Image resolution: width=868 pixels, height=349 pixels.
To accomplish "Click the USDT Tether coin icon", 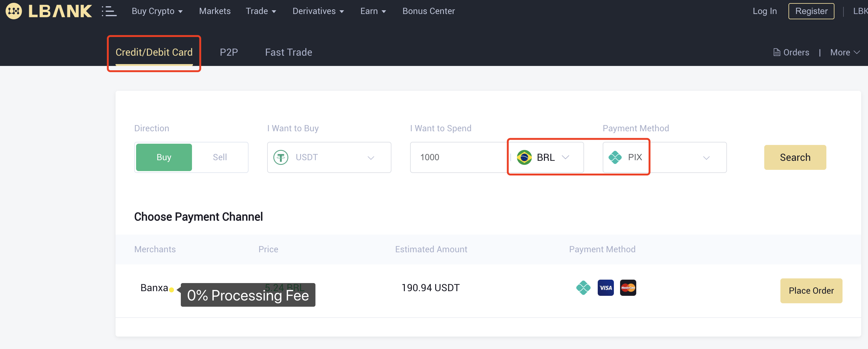I will pos(281,157).
